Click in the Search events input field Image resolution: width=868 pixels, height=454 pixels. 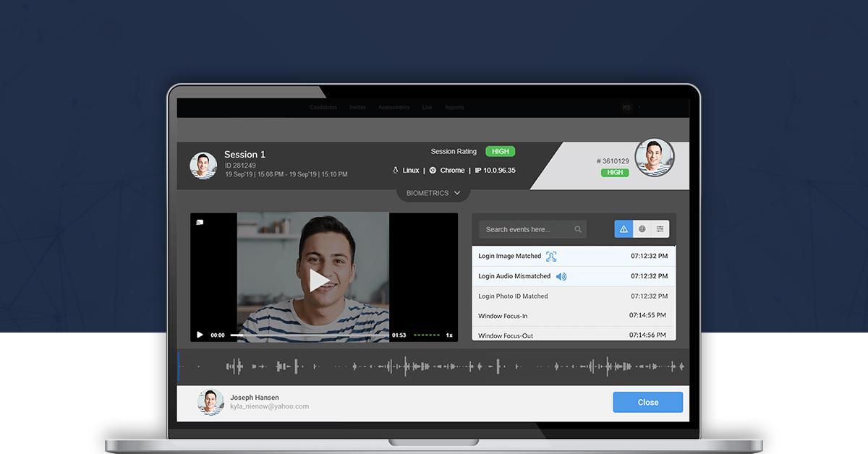(524, 230)
